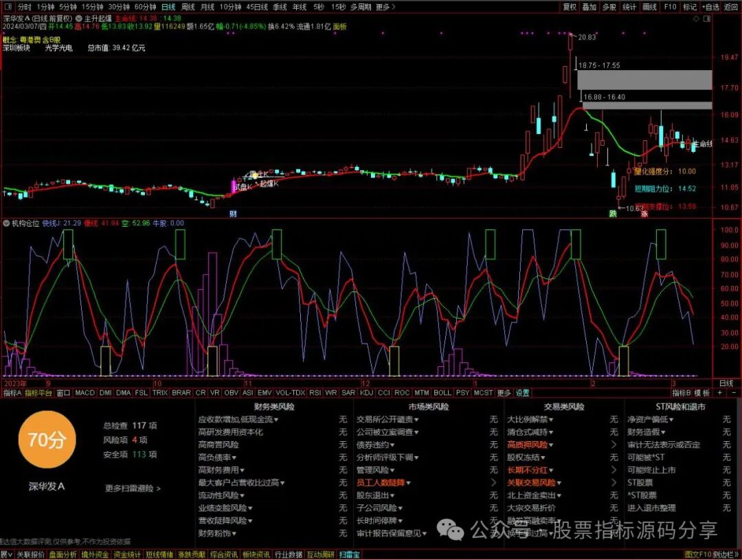
Task: Expand the 长期不分红 item
Action: [530, 469]
